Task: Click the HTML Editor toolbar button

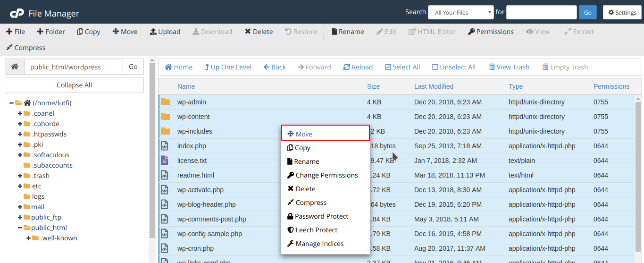Action: click(432, 32)
